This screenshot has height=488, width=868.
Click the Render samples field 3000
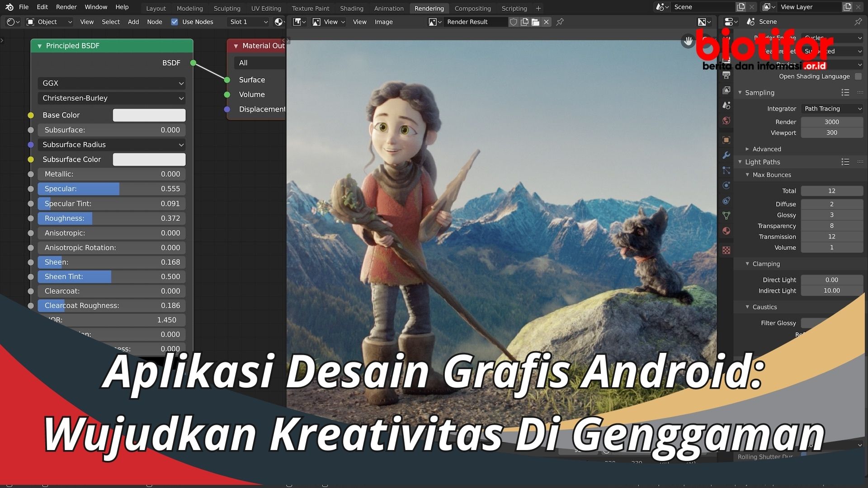tap(832, 122)
